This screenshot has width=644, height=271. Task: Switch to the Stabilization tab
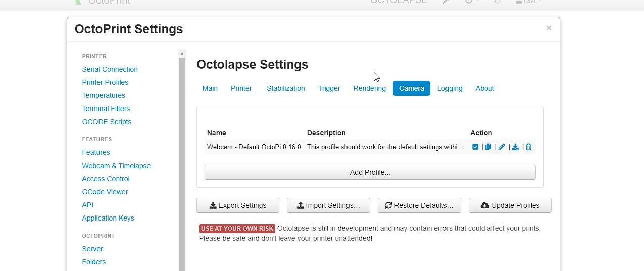286,88
